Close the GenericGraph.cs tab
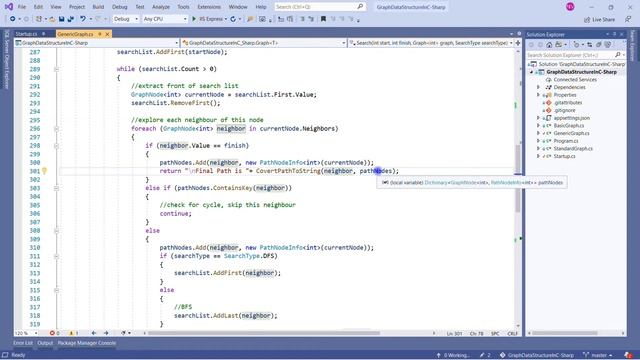Image resolution: width=640 pixels, height=360 pixels. pos(107,34)
